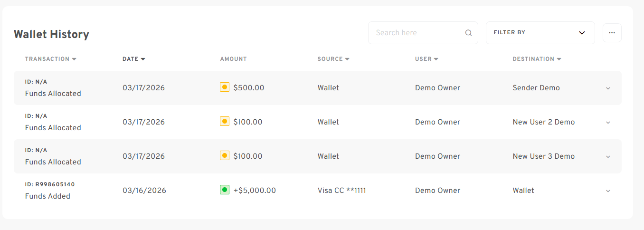Click transaction ID R998605140

[x=50, y=184]
